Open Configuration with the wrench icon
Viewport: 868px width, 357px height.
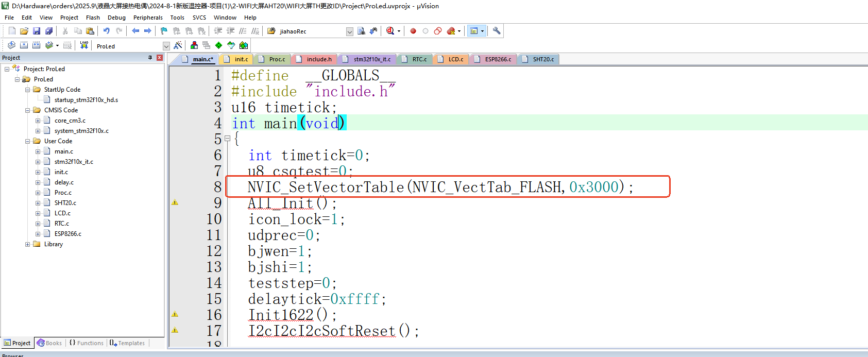(x=497, y=31)
